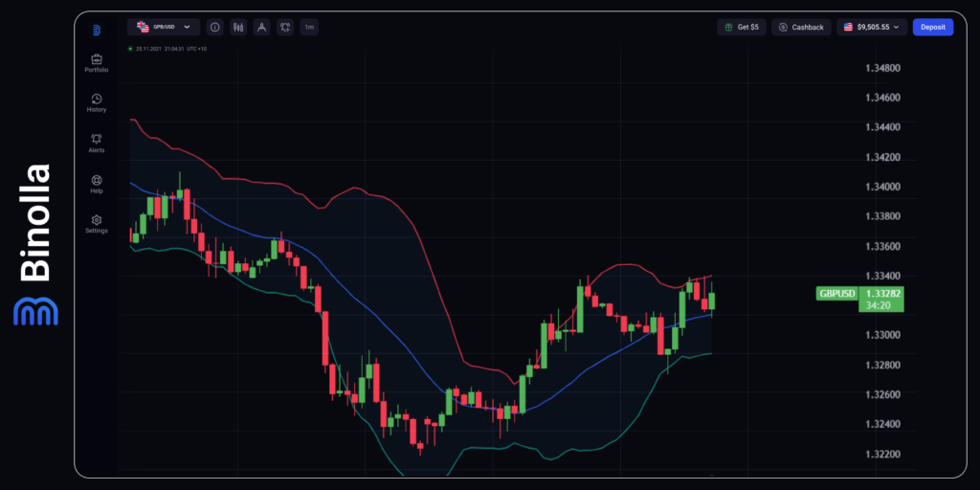Open the Alerts bell section
The image size is (980, 490).
pos(97,144)
